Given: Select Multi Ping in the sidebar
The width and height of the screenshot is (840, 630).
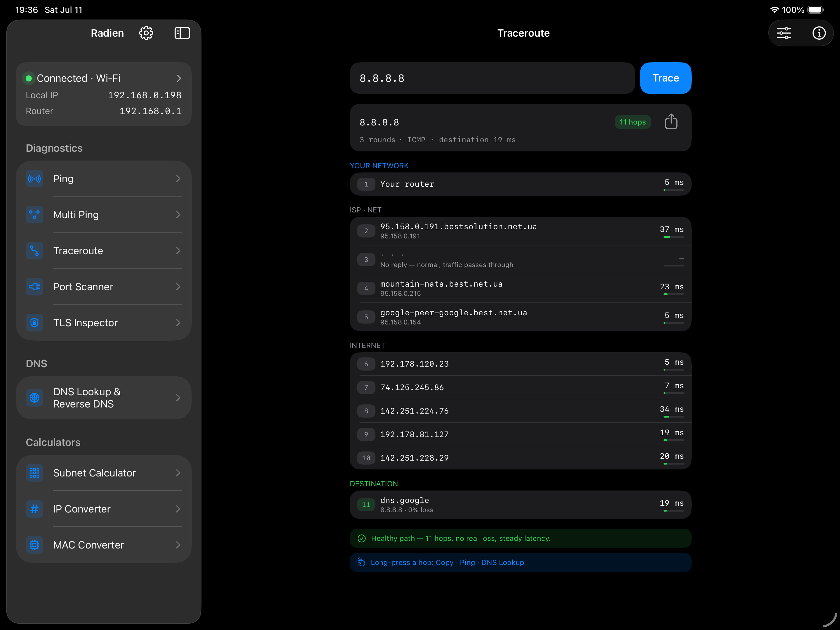Looking at the screenshot, I should 104,215.
